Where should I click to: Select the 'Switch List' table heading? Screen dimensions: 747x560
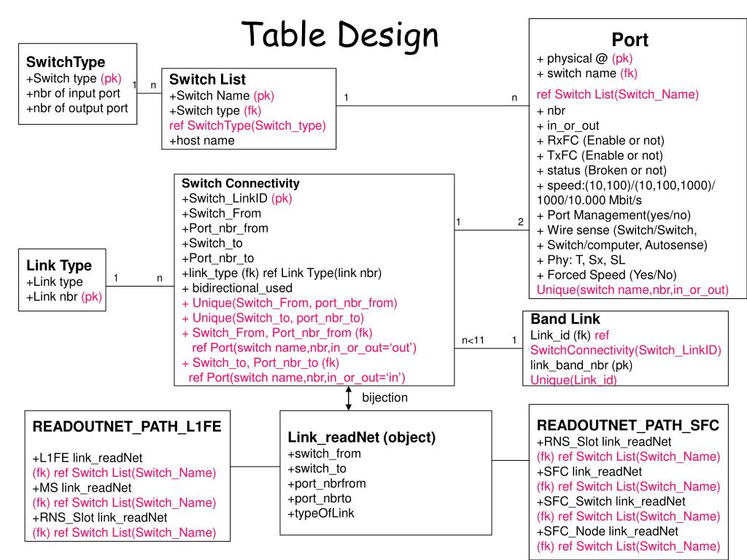(207, 79)
